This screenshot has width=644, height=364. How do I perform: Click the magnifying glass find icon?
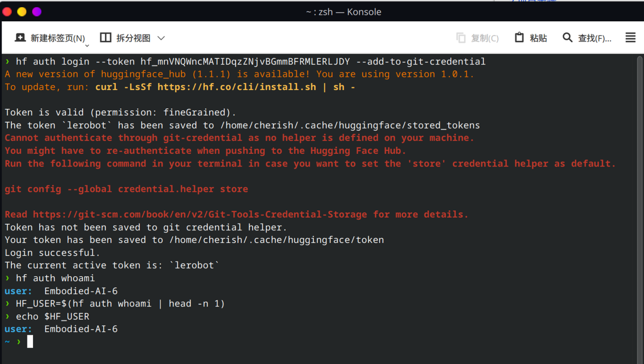(567, 37)
